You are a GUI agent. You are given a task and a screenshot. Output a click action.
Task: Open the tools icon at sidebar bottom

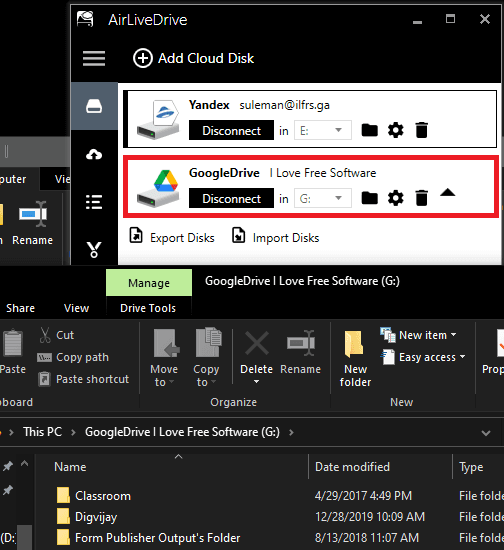coord(94,249)
